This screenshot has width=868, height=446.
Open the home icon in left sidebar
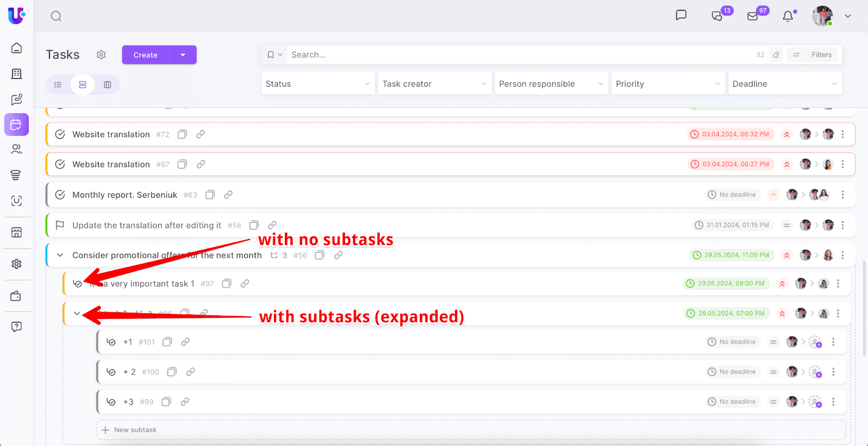(16, 48)
